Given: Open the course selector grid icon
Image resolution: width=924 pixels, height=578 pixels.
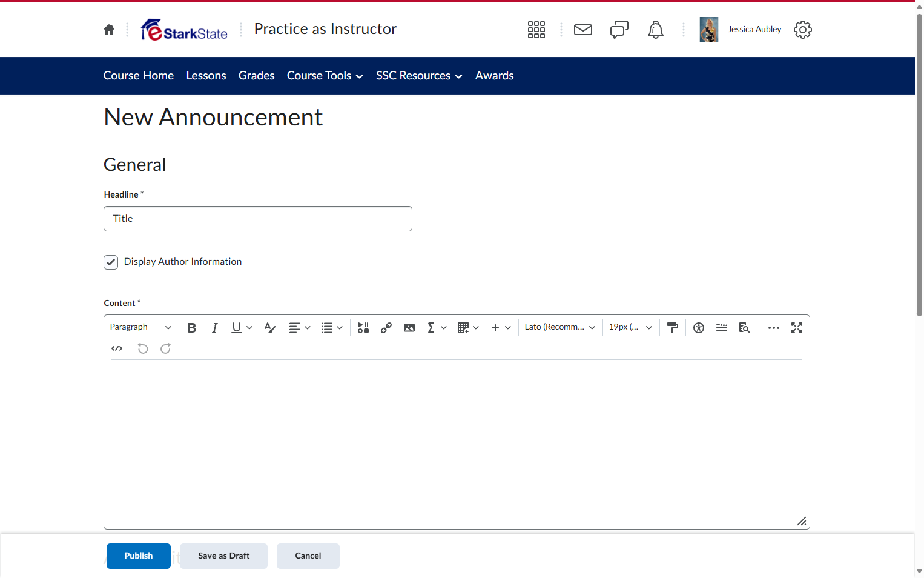Looking at the screenshot, I should point(536,30).
